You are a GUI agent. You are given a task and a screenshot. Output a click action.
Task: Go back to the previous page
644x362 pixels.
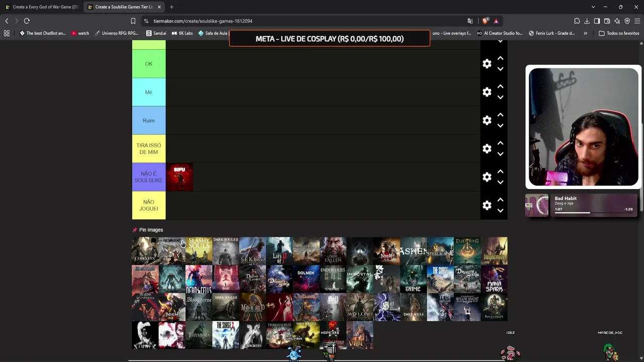pyautogui.click(x=7, y=21)
